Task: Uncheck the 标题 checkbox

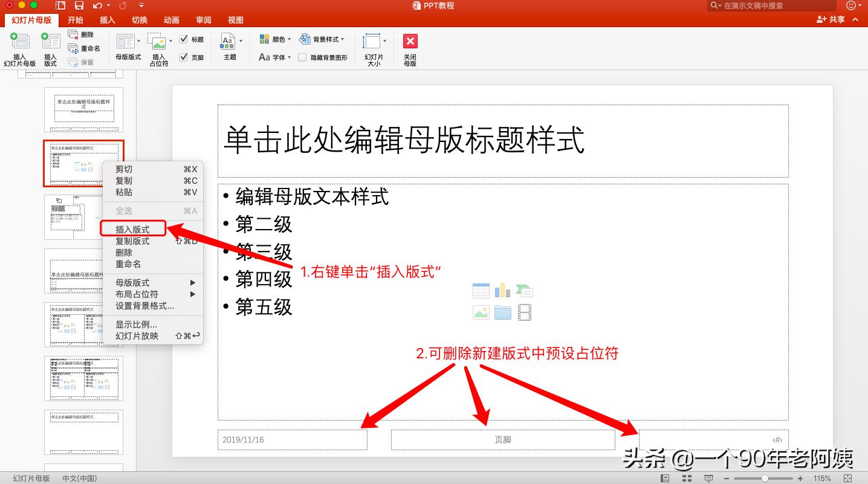Action: pos(184,39)
